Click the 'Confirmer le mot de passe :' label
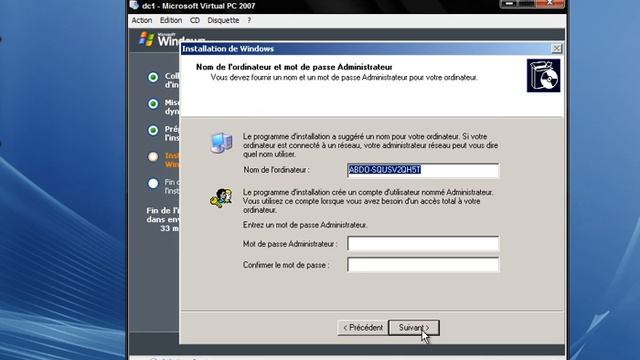The height and width of the screenshot is (360, 640). point(286,265)
